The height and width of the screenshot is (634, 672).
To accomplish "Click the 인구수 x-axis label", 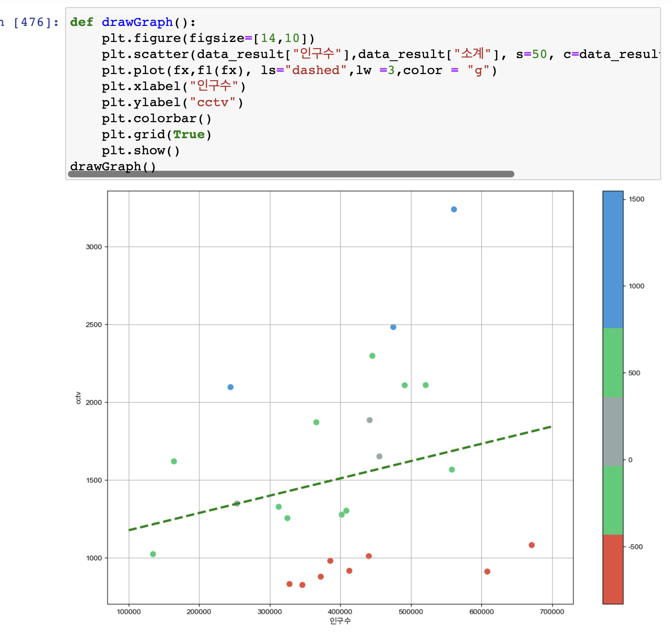I will [340, 621].
